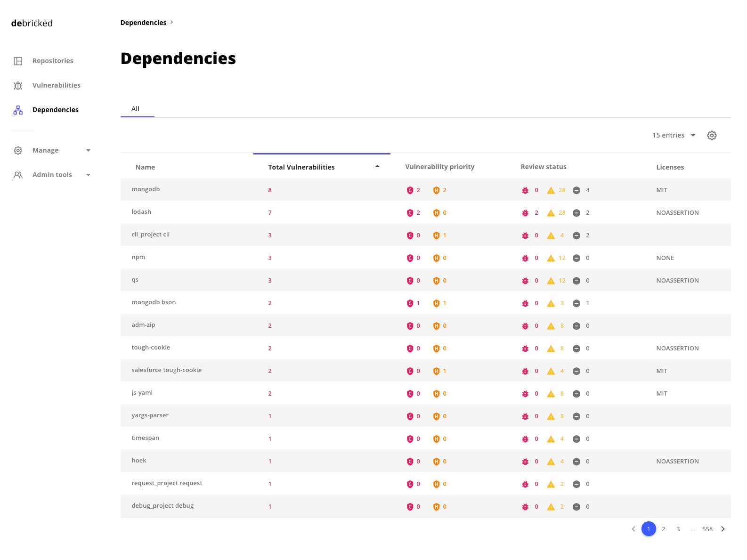Go to page 2

[x=663, y=529]
